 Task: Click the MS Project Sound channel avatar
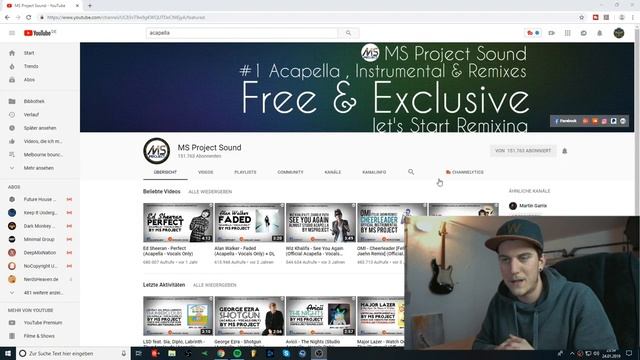157,151
